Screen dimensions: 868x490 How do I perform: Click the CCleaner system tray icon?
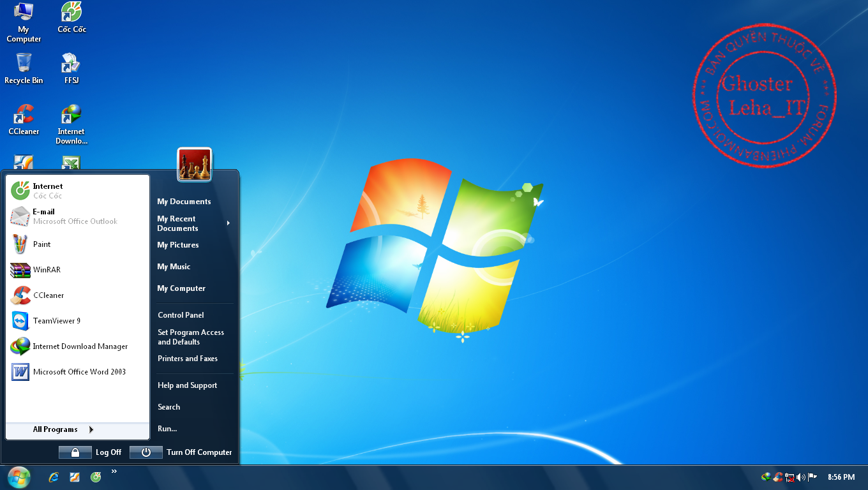pyautogui.click(x=778, y=477)
